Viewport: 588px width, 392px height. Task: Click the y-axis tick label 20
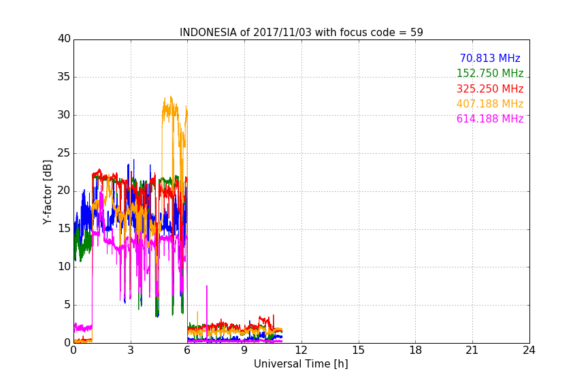tap(64, 191)
